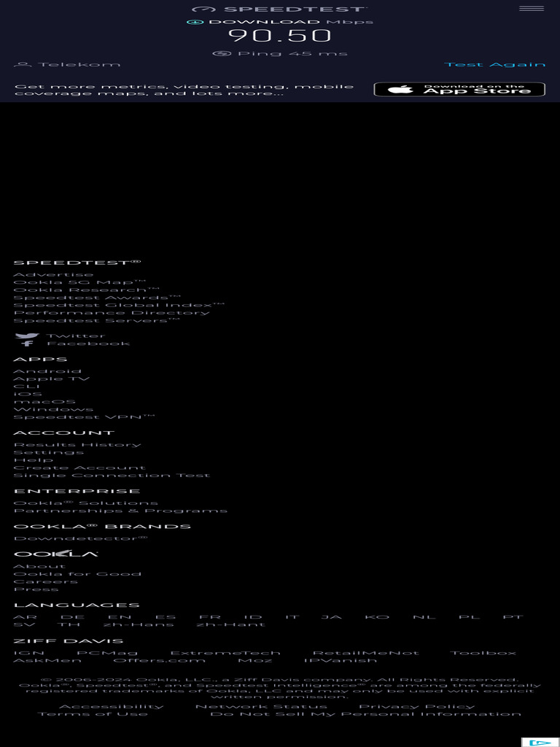Open the Toolbox link
Image resolution: width=560 pixels, height=747 pixels.
(483, 653)
